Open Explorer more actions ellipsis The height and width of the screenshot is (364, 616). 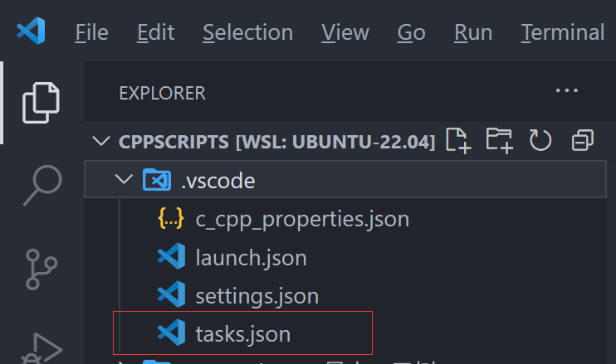567,90
